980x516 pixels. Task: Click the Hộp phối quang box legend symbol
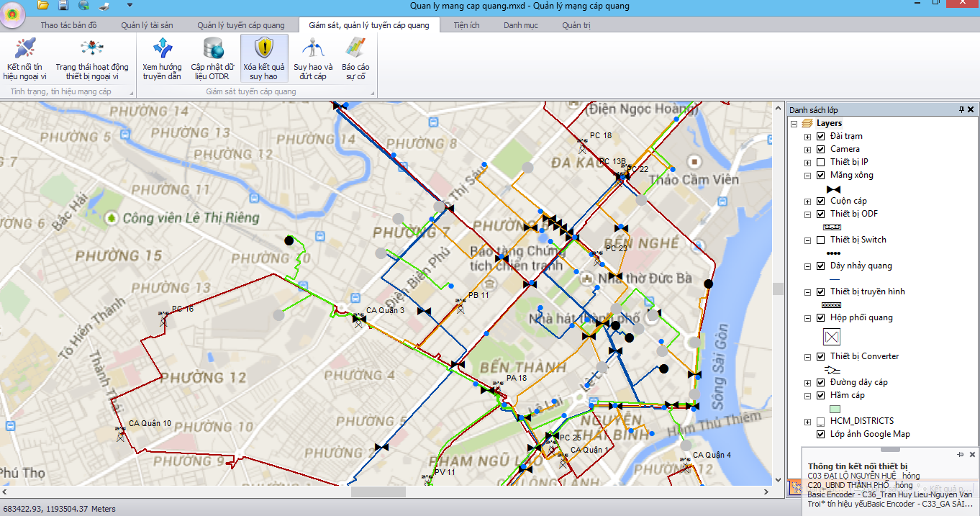point(832,337)
